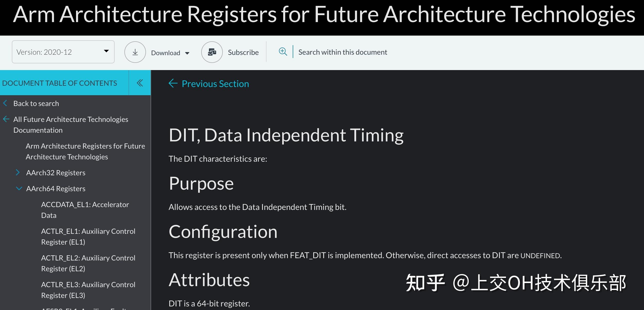The image size is (644, 310).
Task: Click the Purpose heading
Action: [x=201, y=183]
